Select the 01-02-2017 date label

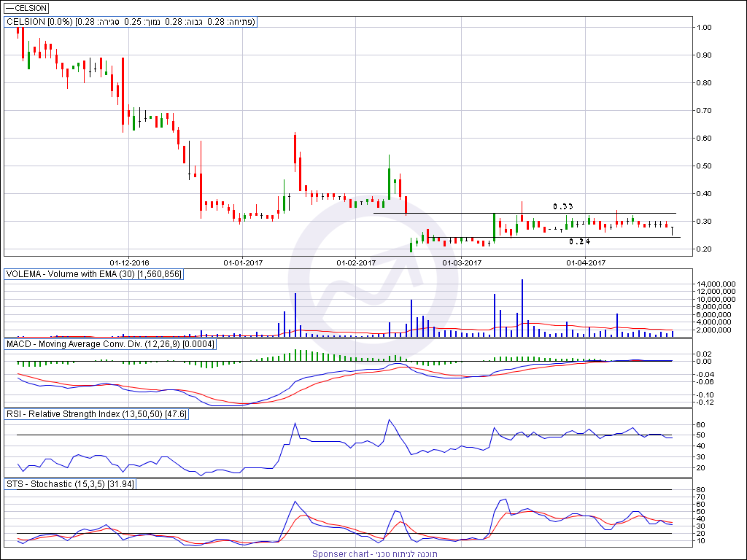pos(356,262)
